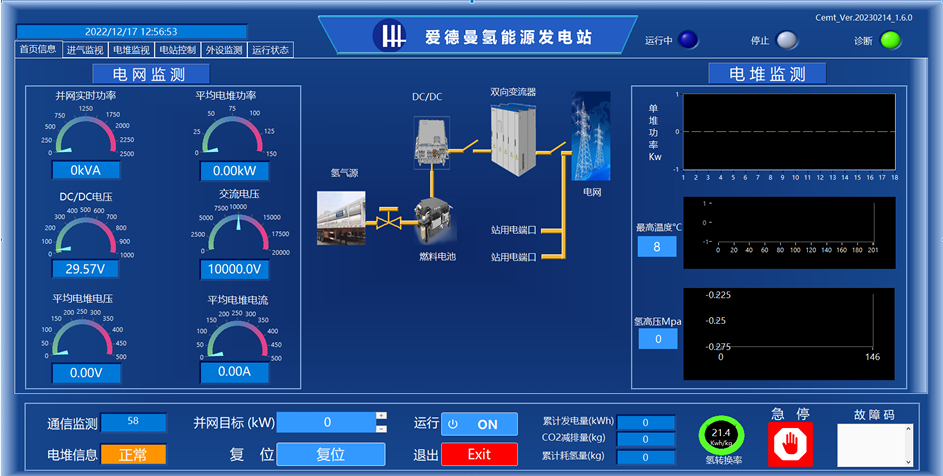Click the 29.57V value display
The width and height of the screenshot is (943, 476).
coord(85,269)
